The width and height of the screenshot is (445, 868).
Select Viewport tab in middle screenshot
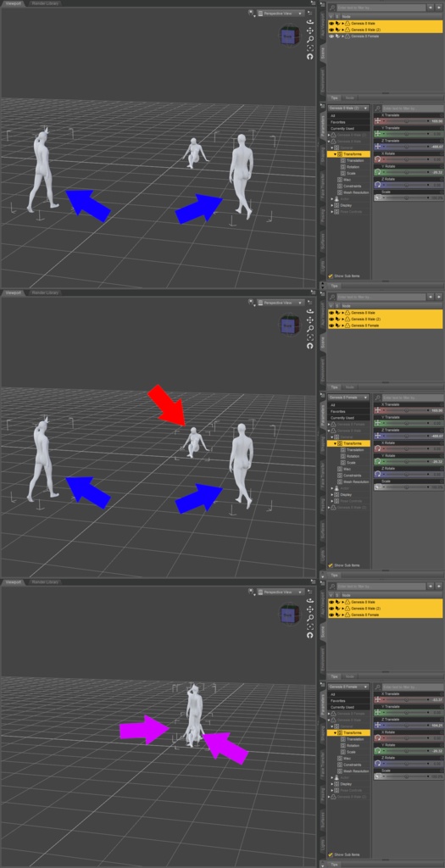[12, 292]
